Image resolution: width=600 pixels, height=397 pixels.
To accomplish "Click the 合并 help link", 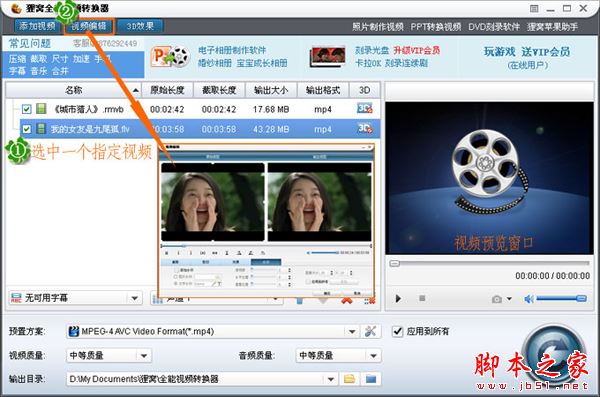I will (x=60, y=71).
